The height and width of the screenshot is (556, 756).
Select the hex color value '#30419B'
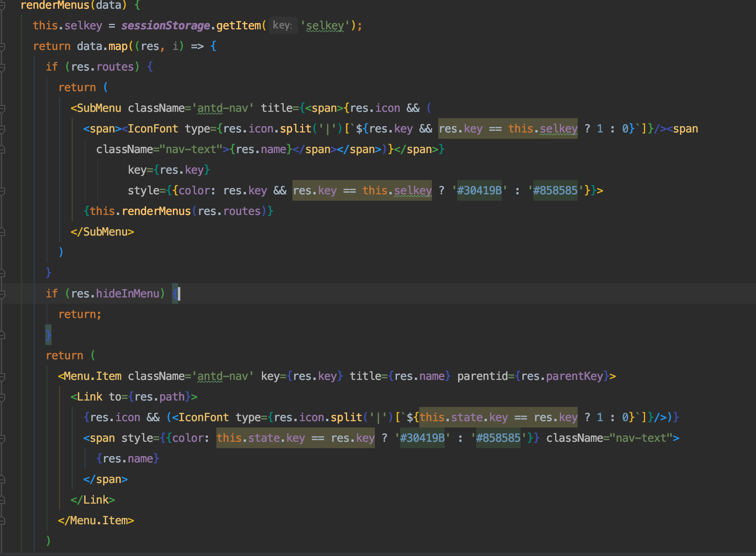(479, 190)
